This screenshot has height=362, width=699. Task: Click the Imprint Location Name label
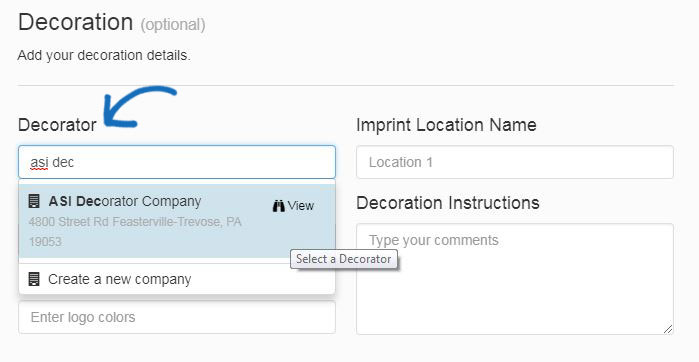click(446, 125)
